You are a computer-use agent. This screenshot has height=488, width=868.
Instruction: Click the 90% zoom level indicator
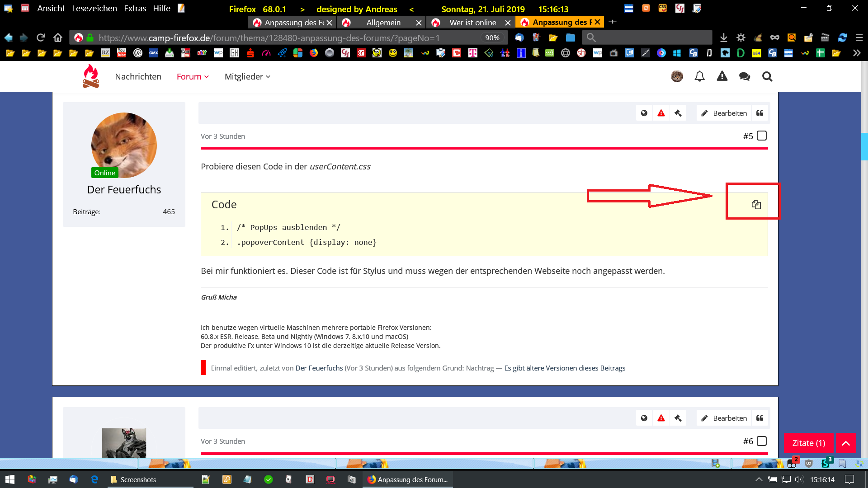coord(492,38)
